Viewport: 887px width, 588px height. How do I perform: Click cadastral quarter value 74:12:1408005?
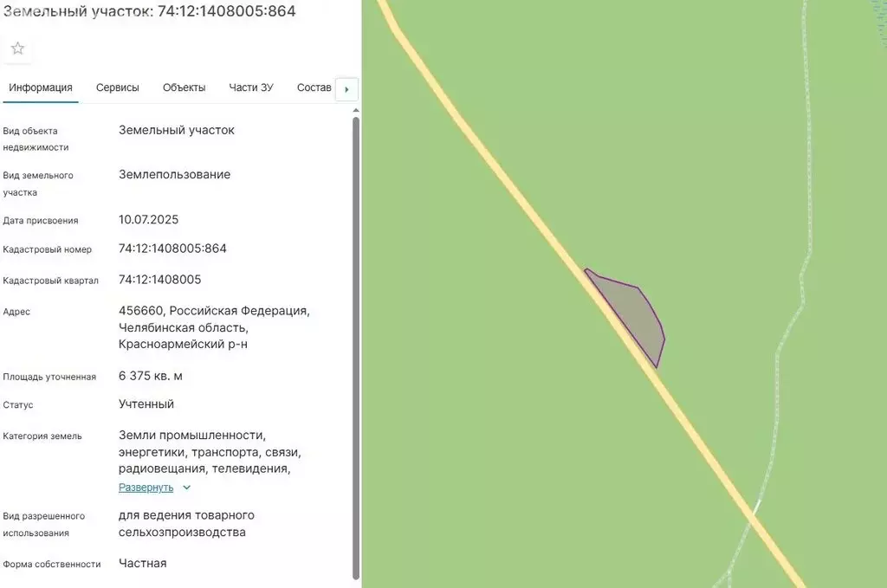(160, 280)
